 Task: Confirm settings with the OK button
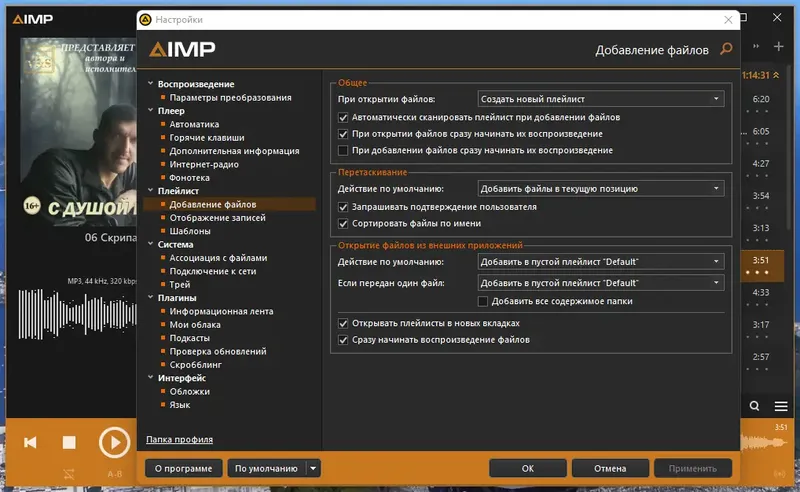click(528, 468)
